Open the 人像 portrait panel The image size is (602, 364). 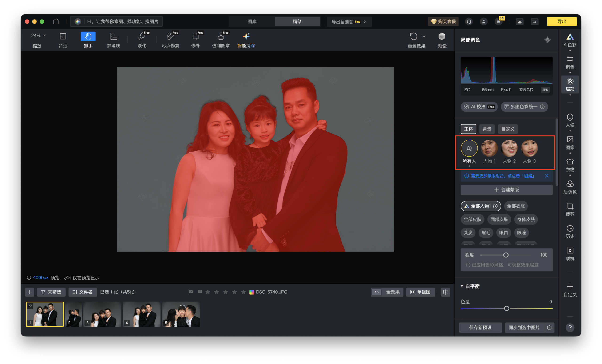click(570, 120)
